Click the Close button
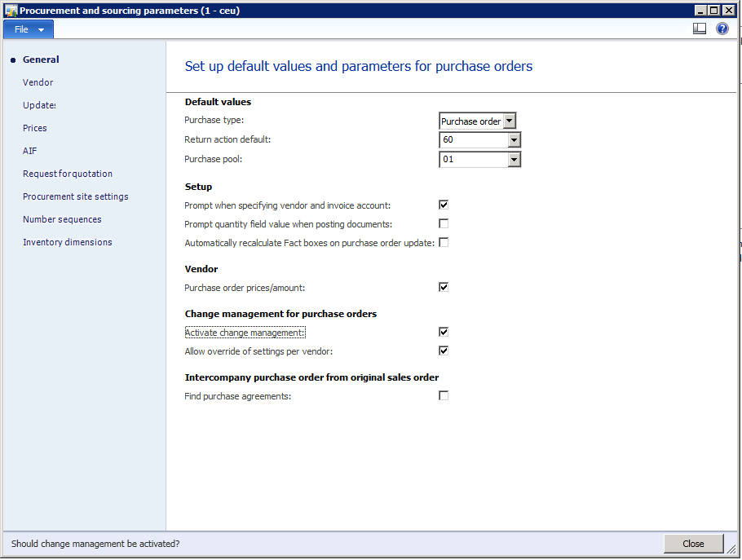The width and height of the screenshot is (742, 560). point(693,544)
